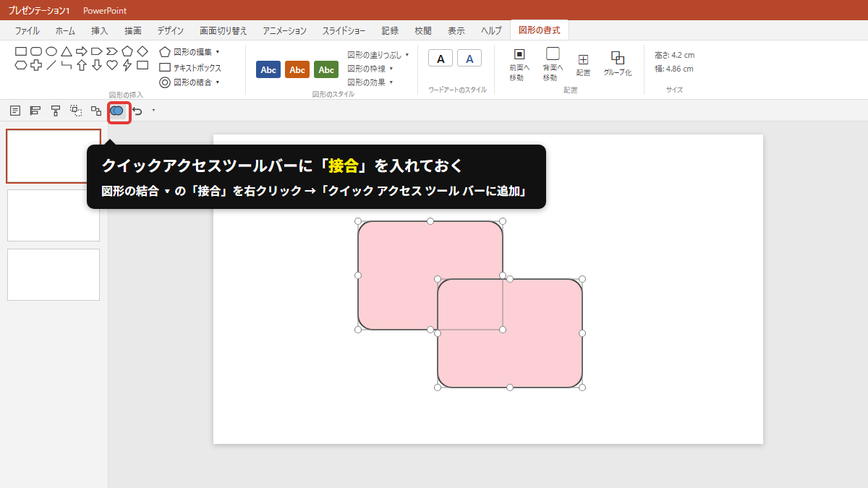Viewport: 868px width, 488px height.
Task: Select the first slide thumbnail
Action: click(x=54, y=156)
